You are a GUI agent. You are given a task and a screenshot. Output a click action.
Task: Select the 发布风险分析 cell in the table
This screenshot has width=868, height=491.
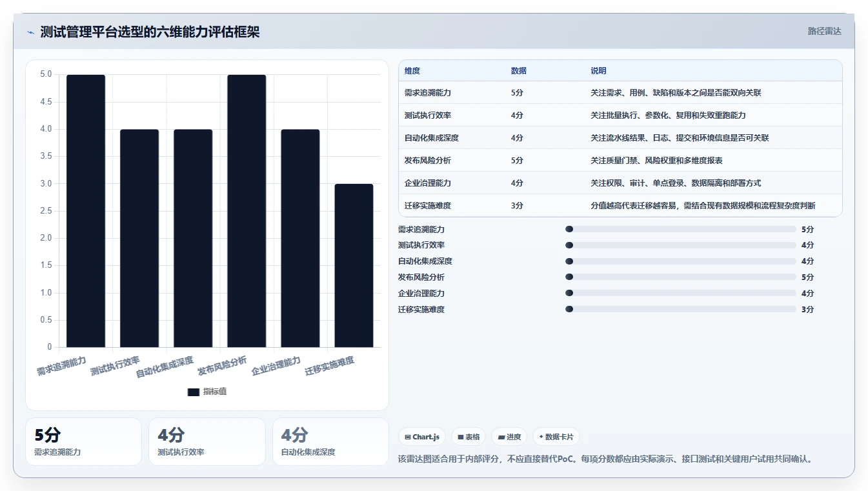point(428,161)
